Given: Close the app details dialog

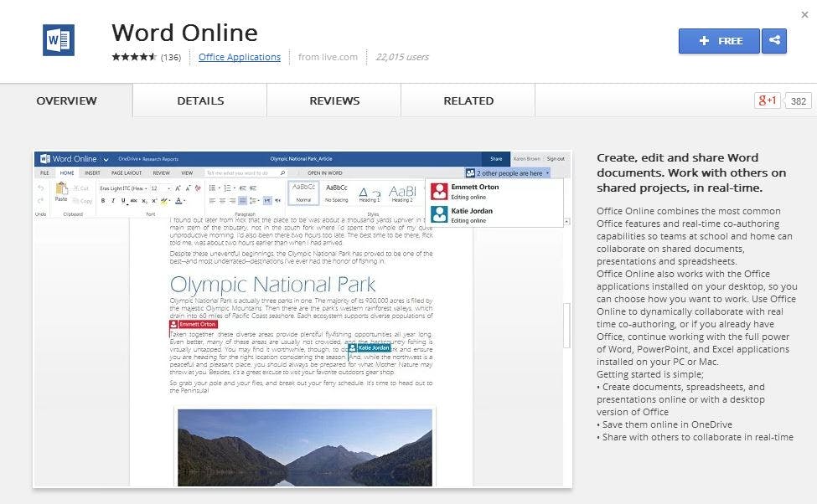Looking at the screenshot, I should coord(804,14).
